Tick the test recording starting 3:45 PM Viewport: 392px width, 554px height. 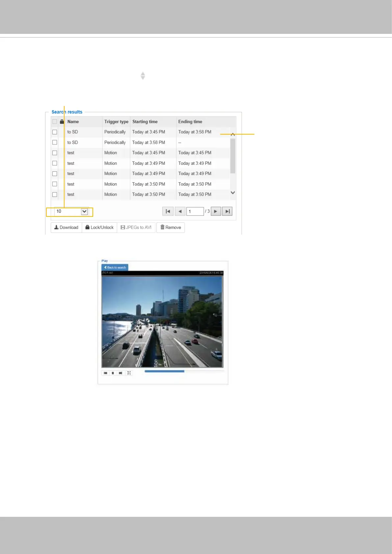point(55,153)
